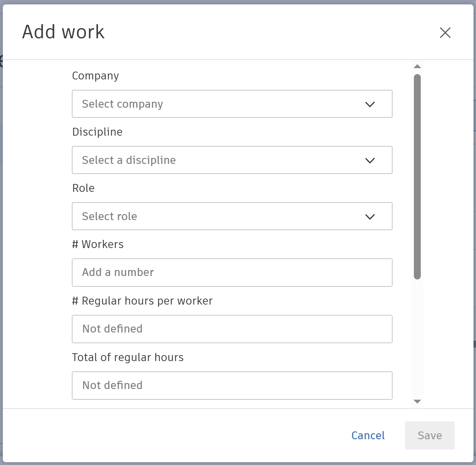Image resolution: width=476 pixels, height=465 pixels.
Task: Click the Role field label
Action: tap(83, 188)
